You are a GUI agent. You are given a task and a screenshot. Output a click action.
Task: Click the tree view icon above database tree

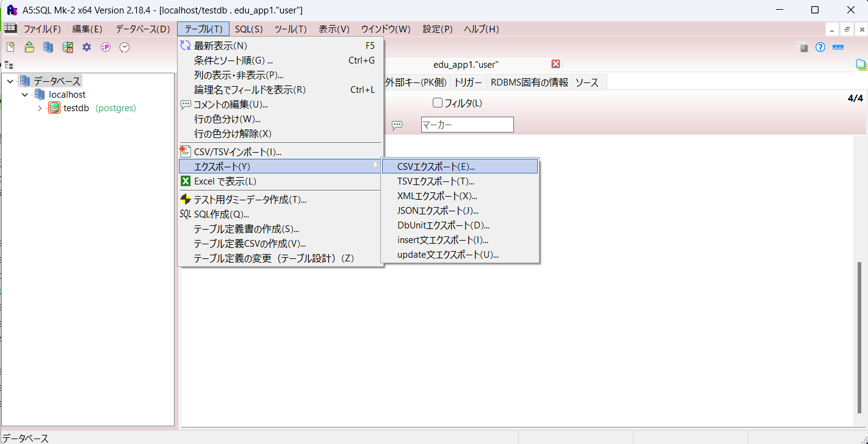pyautogui.click(x=9, y=65)
